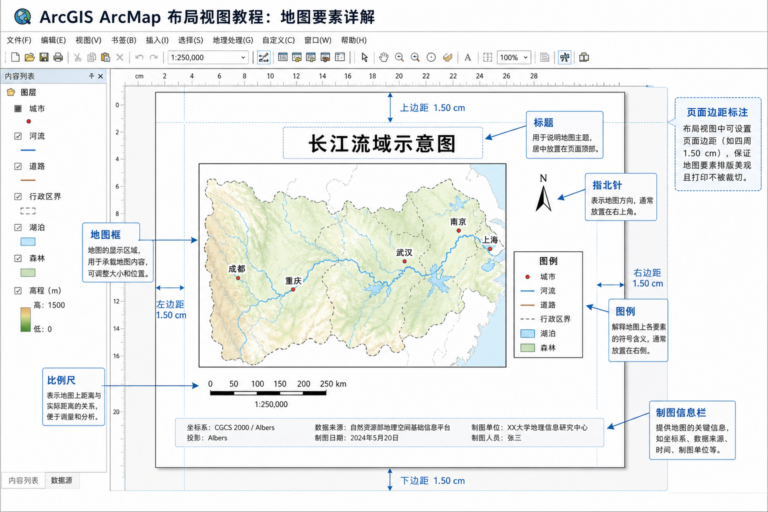Uncheck the 道路 layer checkbox
Viewport: 768px width, 512px height.
[x=18, y=167]
